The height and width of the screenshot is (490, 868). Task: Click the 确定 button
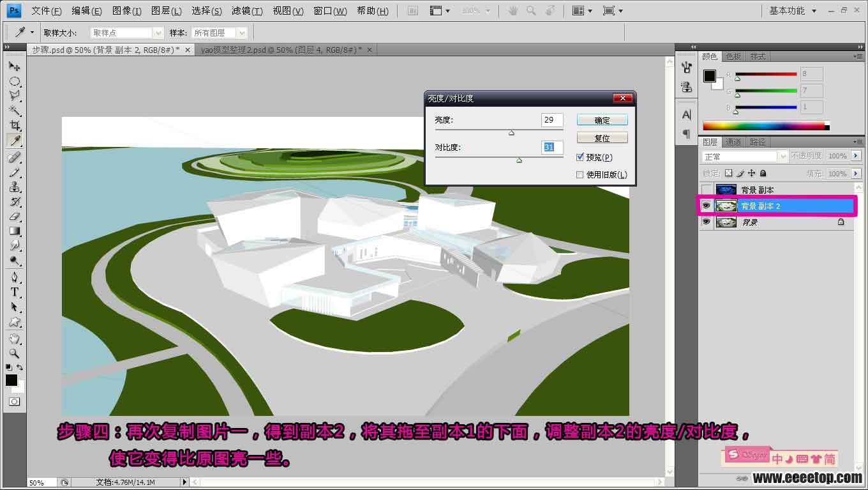tap(602, 120)
